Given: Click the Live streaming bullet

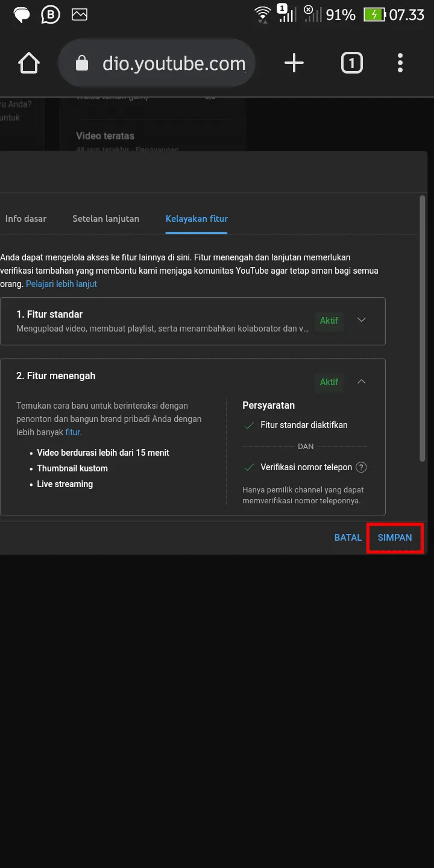Looking at the screenshot, I should click(x=65, y=484).
